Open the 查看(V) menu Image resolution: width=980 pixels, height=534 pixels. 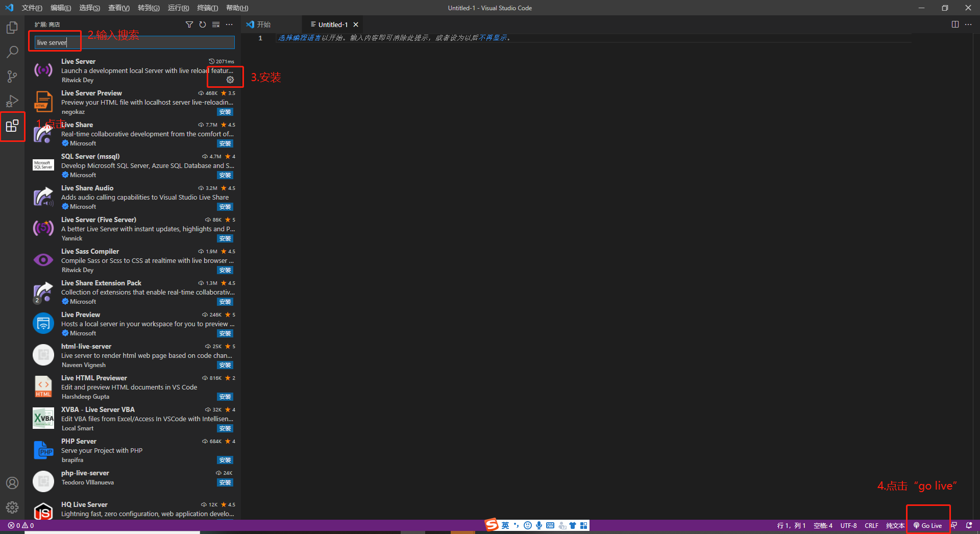point(119,8)
